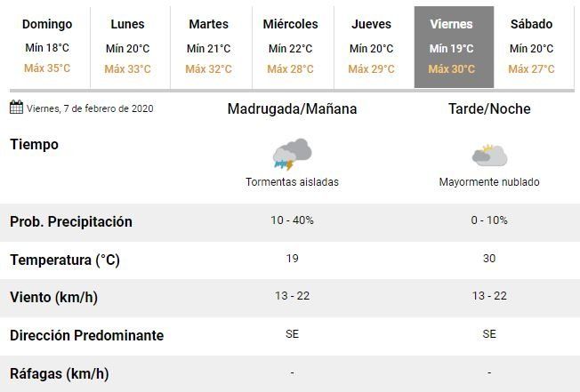Screen dimensions: 580x392
Task: Switch to the Lunes day tab
Action: pyautogui.click(x=127, y=46)
